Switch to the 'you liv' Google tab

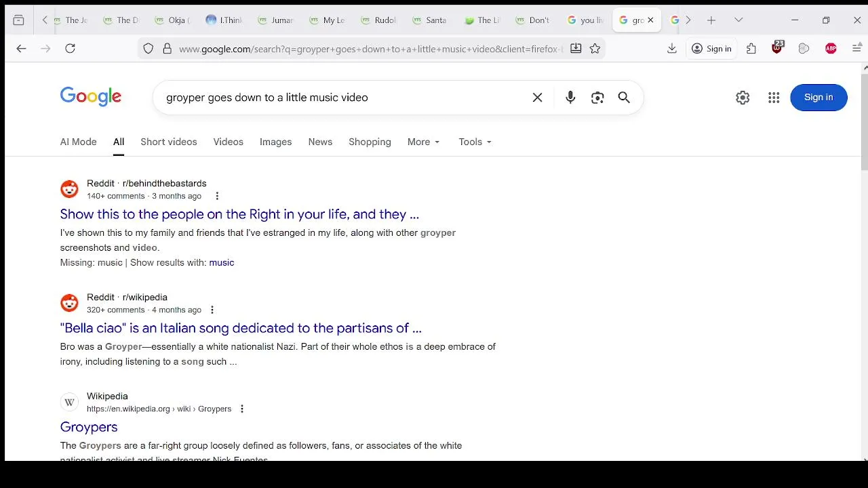tap(585, 20)
